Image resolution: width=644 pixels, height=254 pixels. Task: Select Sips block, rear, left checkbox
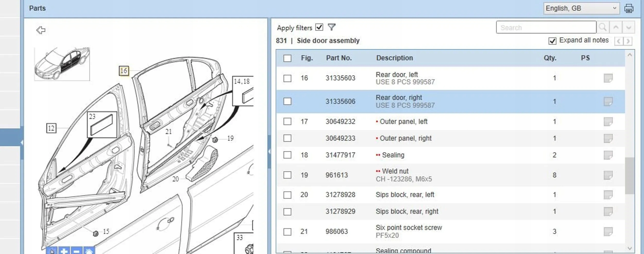pyautogui.click(x=287, y=195)
